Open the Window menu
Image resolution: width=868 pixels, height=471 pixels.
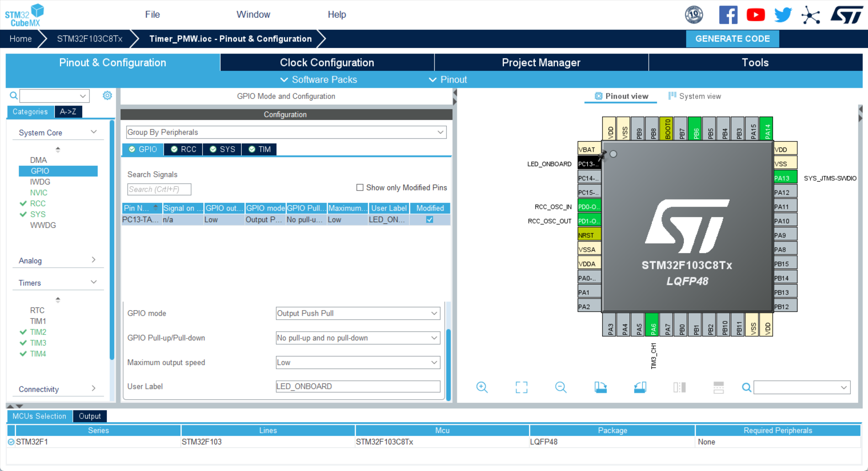pyautogui.click(x=253, y=14)
